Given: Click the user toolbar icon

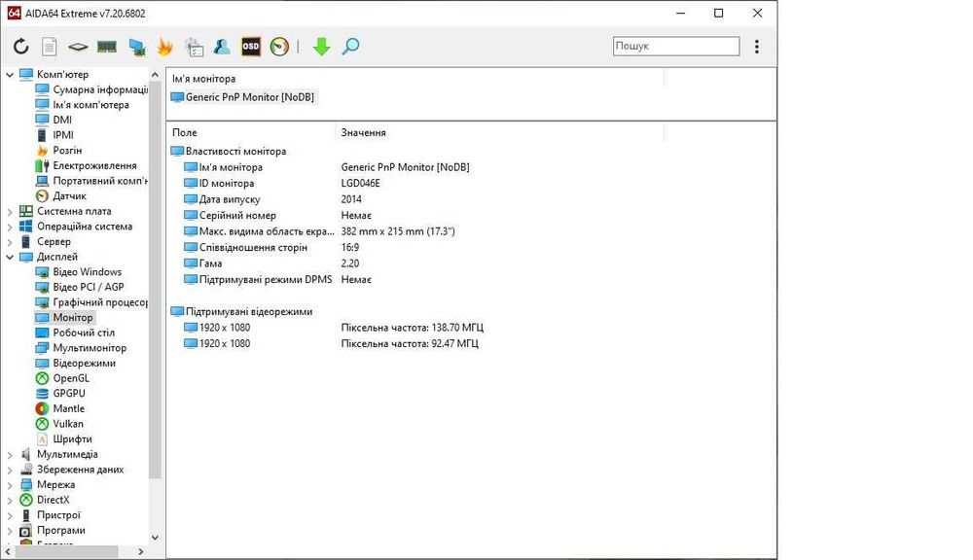Looking at the screenshot, I should point(222,47).
